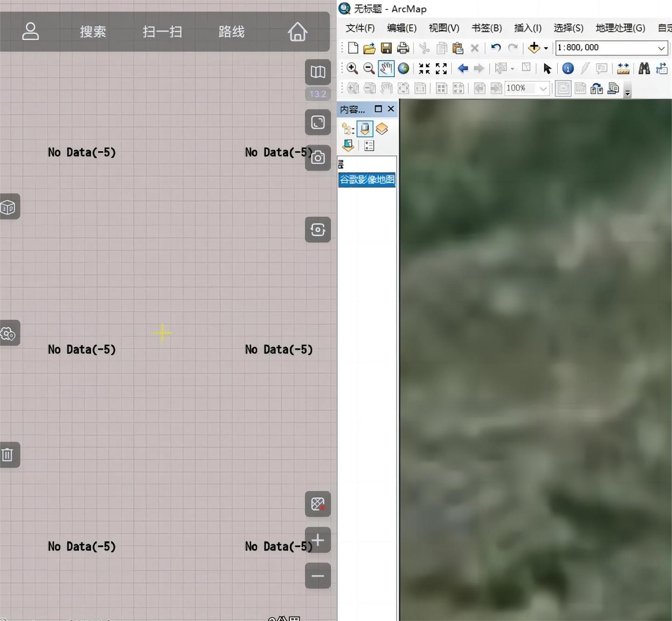672x621 pixels.
Task: Create a new map document in ArcMap
Action: pos(353,48)
